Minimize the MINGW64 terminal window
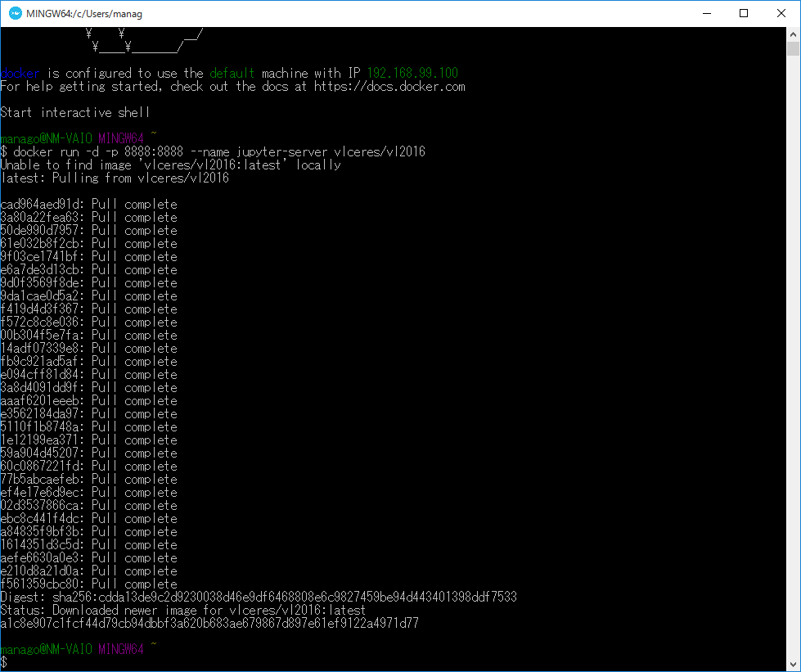Viewport: 801px width, 672px height. [706, 13]
